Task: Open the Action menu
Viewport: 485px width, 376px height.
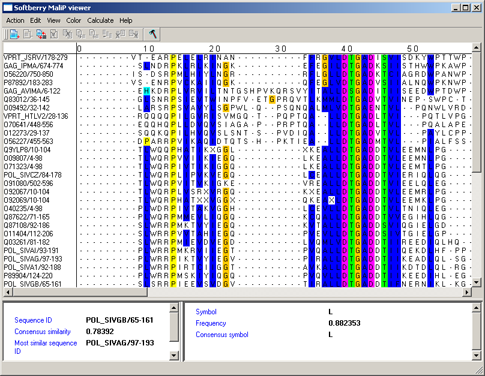Action: [x=15, y=21]
